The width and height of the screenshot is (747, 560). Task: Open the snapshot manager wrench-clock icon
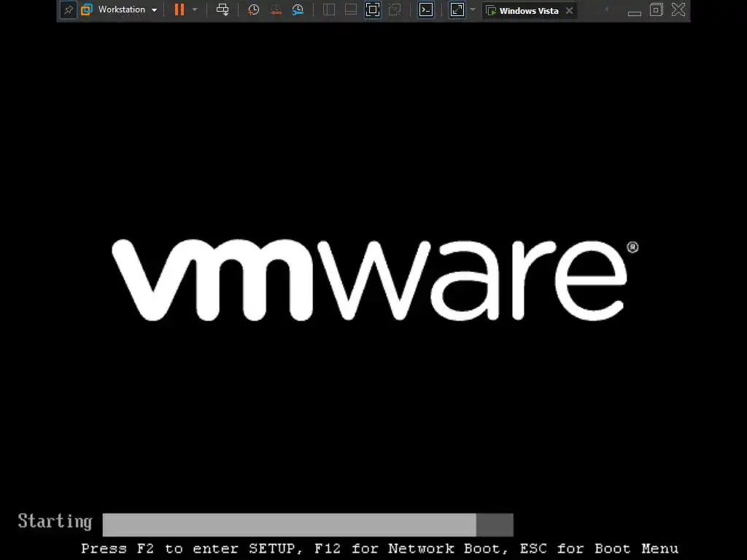coord(298,9)
